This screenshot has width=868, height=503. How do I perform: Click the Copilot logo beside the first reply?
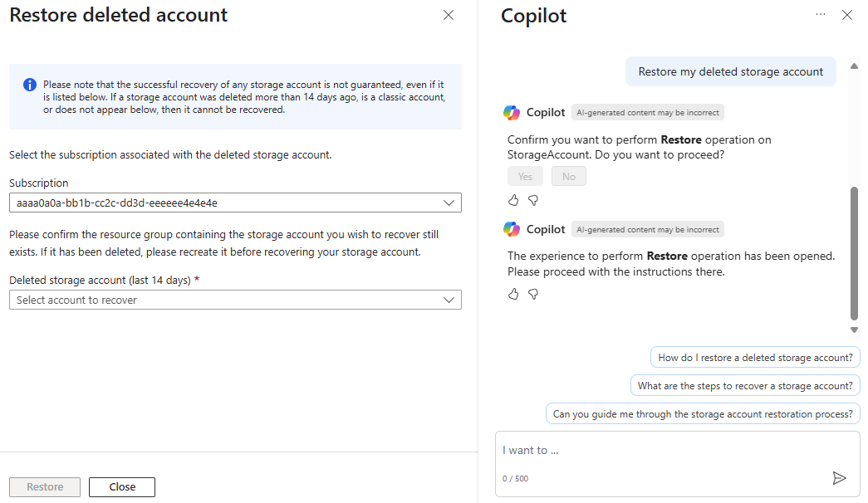click(x=512, y=112)
